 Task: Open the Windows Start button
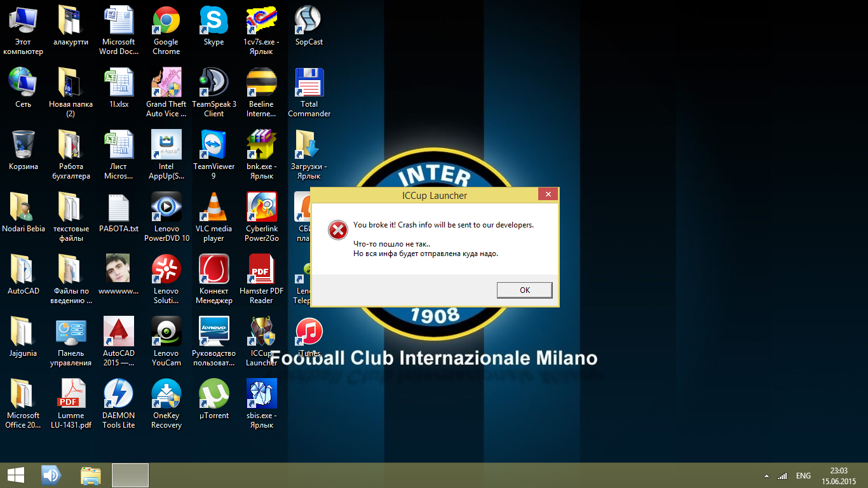[15, 475]
